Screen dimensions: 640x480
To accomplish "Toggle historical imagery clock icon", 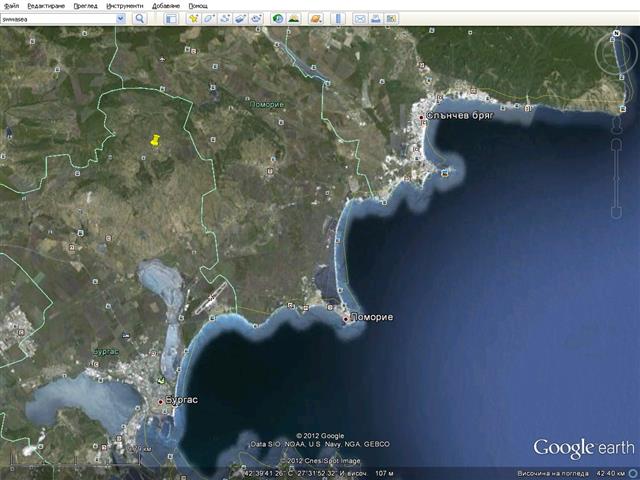I will click(277, 18).
